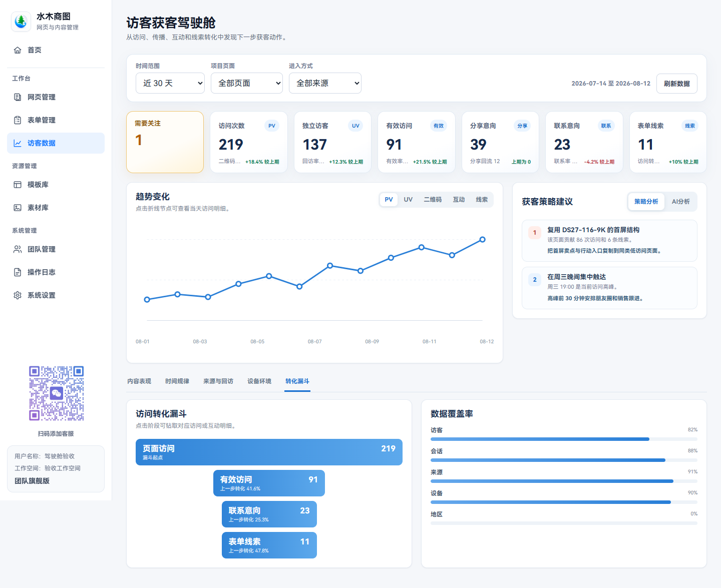Image resolution: width=721 pixels, height=588 pixels.
Task: Click the 团队管理 people icon
Action: [18, 249]
